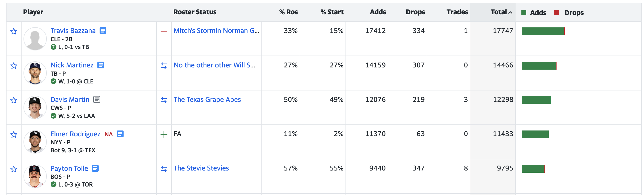The image size is (644, 195).
Task: Toggle the watchlist star for Travis Bazzana
Action: [x=14, y=31]
